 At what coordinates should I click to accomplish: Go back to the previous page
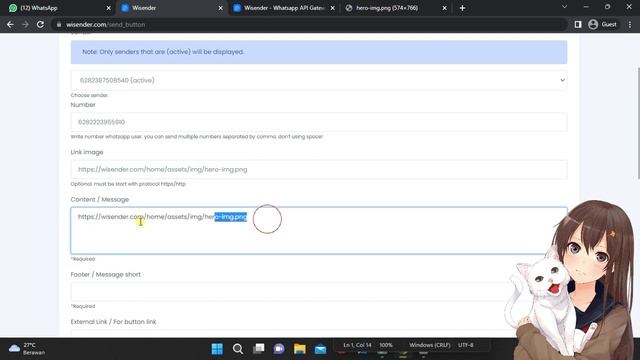(x=10, y=24)
